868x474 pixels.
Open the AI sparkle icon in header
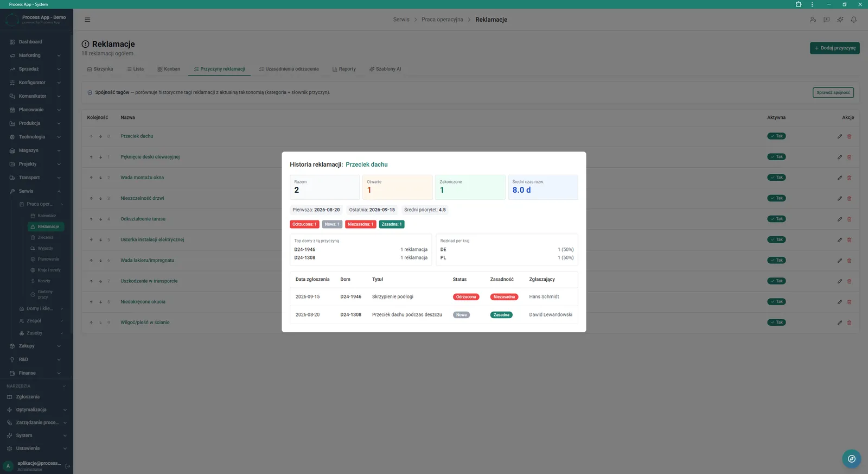click(840, 20)
